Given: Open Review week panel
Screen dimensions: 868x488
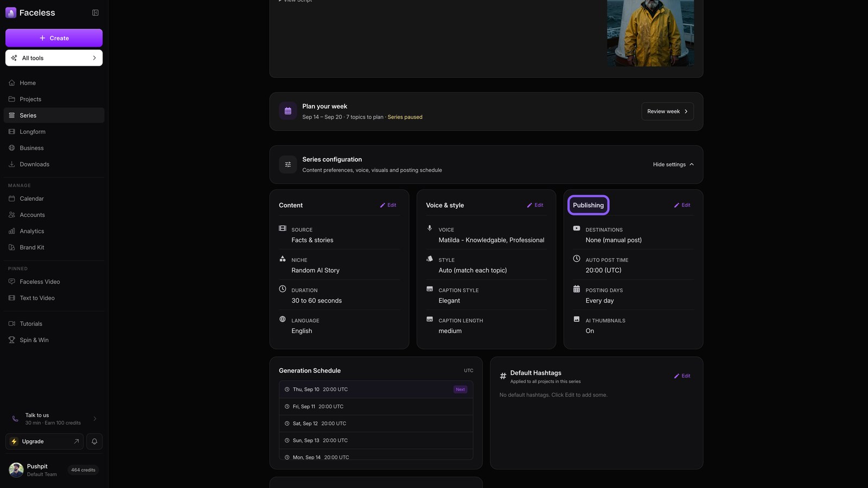Looking at the screenshot, I should pos(667,111).
